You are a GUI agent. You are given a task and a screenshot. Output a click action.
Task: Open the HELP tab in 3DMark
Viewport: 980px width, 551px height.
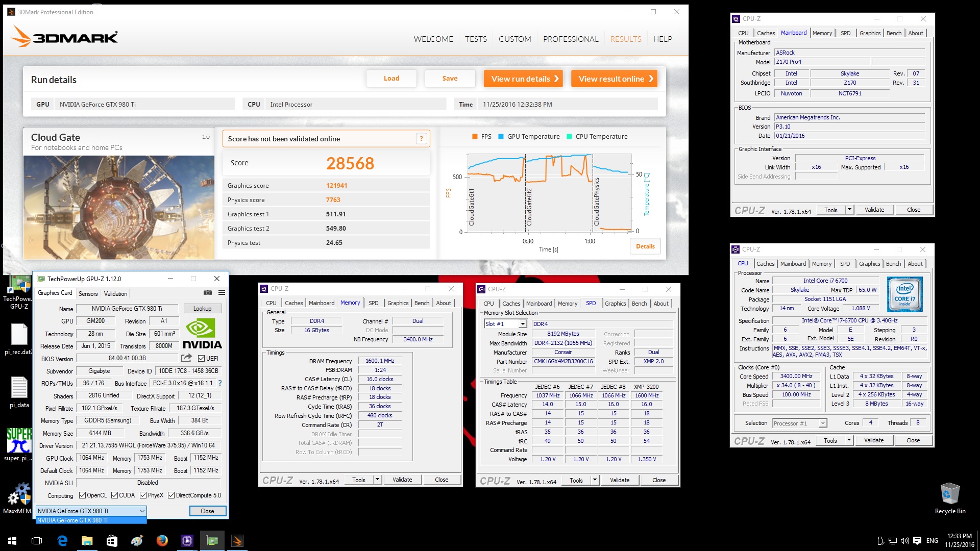click(663, 39)
